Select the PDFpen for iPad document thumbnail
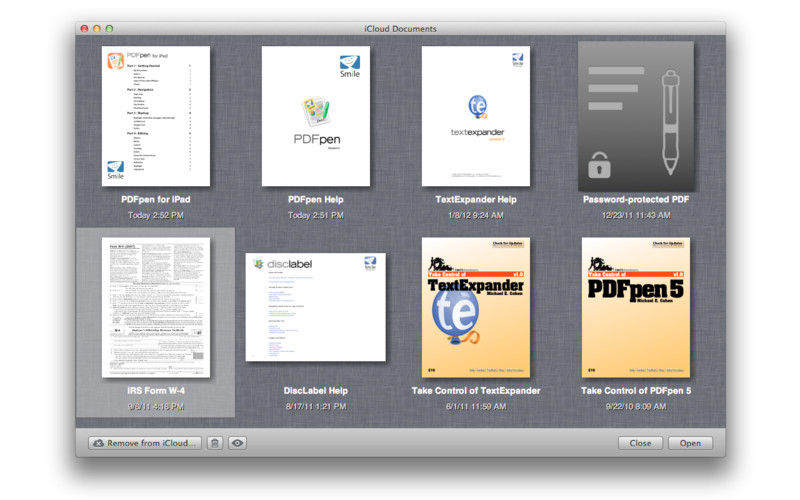This screenshot has width=800, height=500. [x=156, y=116]
